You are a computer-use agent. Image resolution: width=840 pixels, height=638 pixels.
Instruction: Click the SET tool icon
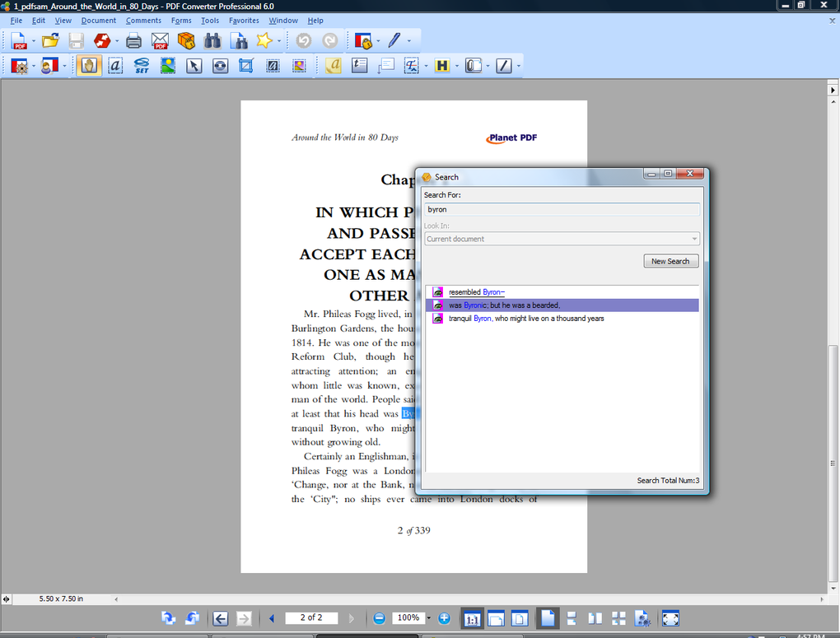pyautogui.click(x=142, y=66)
